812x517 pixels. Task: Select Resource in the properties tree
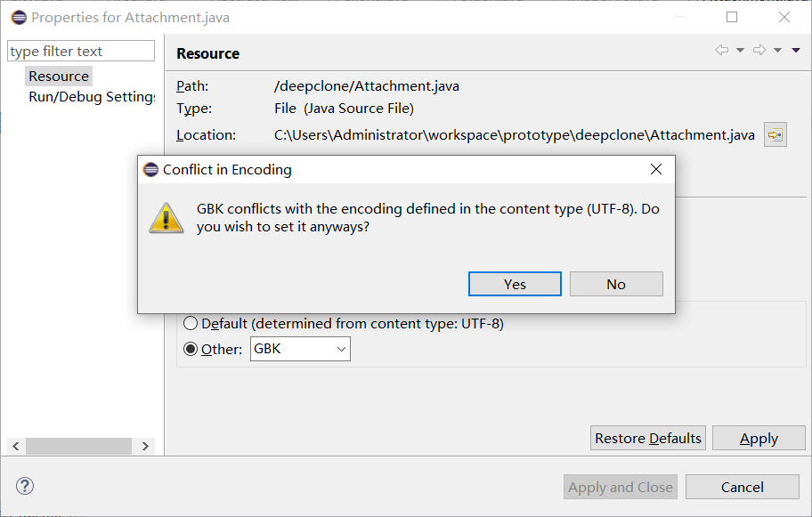coord(59,76)
